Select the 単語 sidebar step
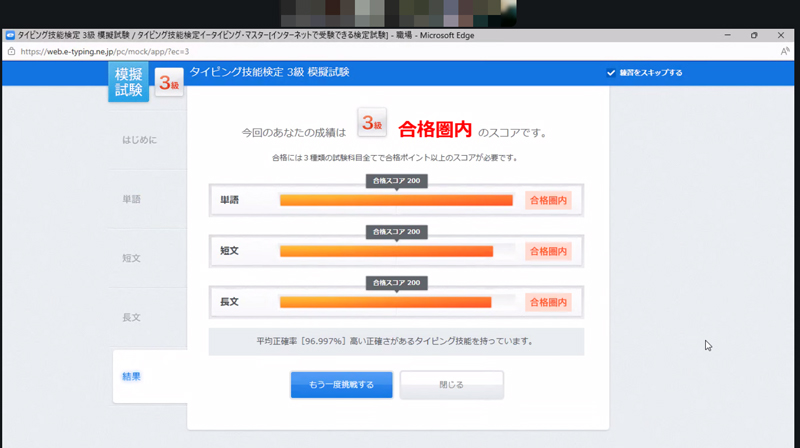800x448 pixels. pyautogui.click(x=131, y=199)
